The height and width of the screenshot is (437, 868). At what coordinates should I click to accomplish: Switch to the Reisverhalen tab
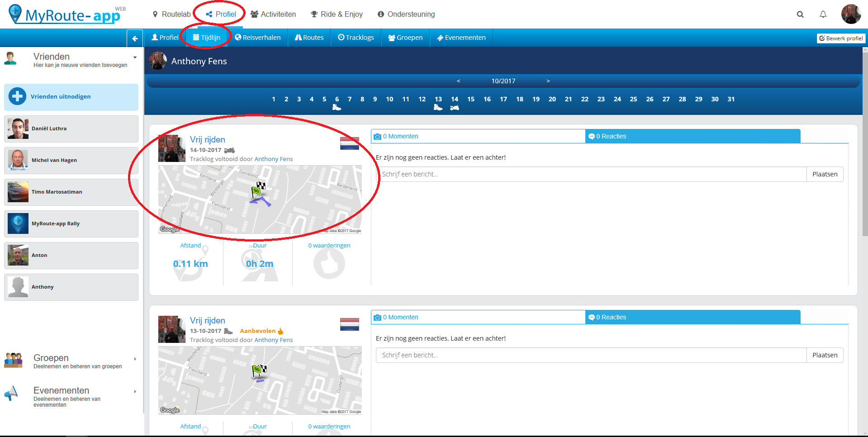[x=258, y=38]
